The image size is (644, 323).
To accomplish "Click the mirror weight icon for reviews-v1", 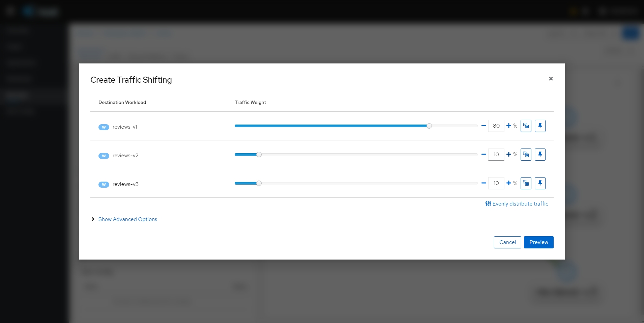I will click(x=526, y=126).
